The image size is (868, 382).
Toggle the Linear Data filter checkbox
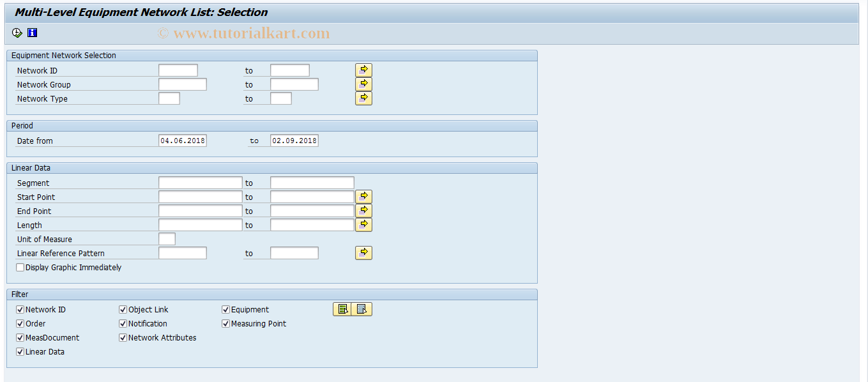(x=20, y=351)
